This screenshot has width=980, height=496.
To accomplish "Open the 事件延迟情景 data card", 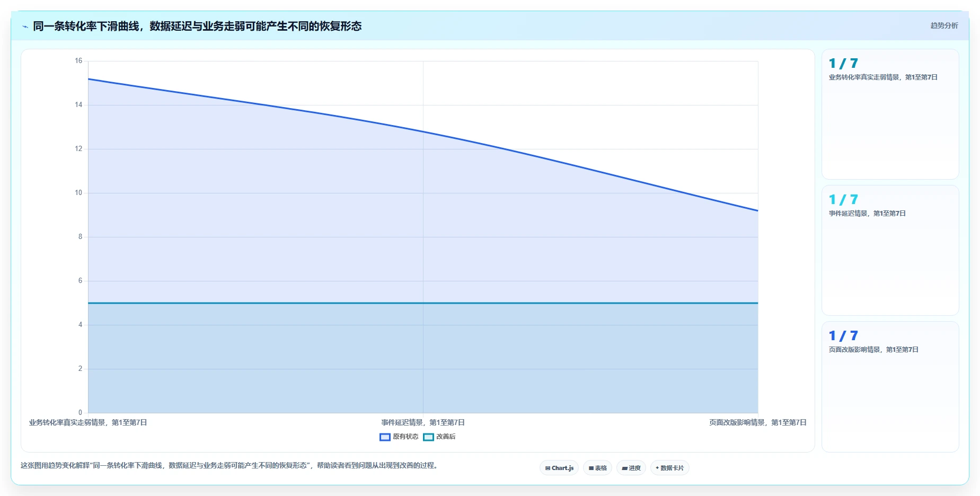I will (x=890, y=251).
